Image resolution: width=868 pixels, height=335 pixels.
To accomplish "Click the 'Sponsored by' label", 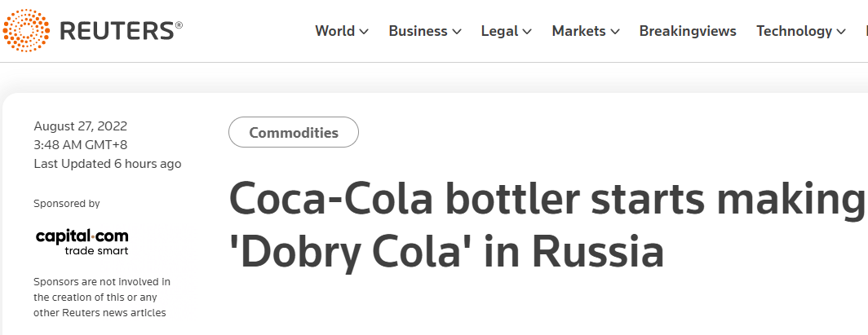I will point(67,204).
